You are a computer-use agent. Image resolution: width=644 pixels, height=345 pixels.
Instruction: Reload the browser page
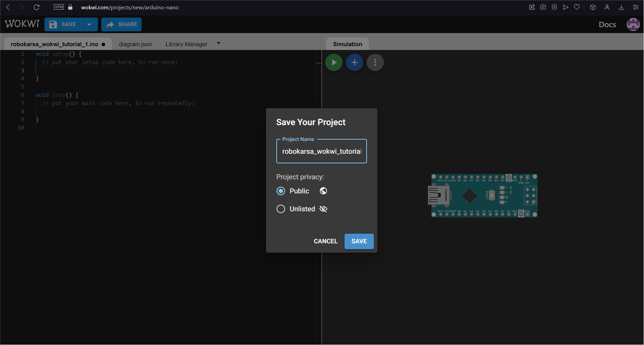(37, 7)
